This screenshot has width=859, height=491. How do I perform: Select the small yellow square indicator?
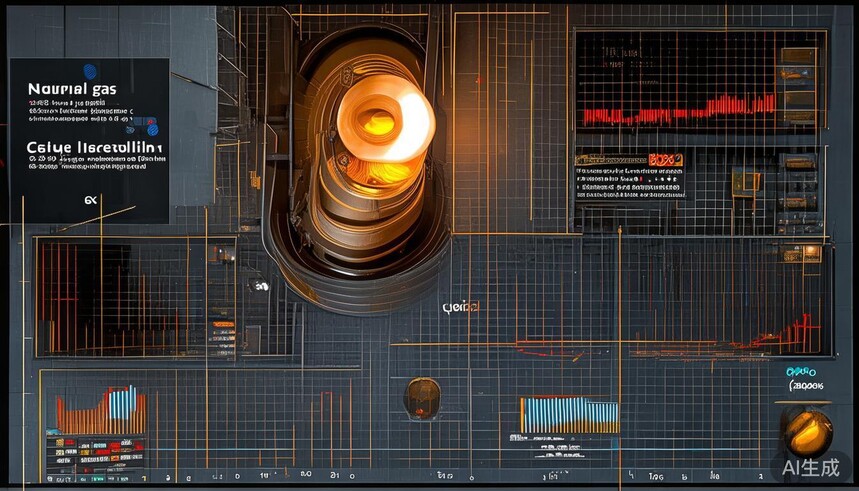click(x=745, y=181)
